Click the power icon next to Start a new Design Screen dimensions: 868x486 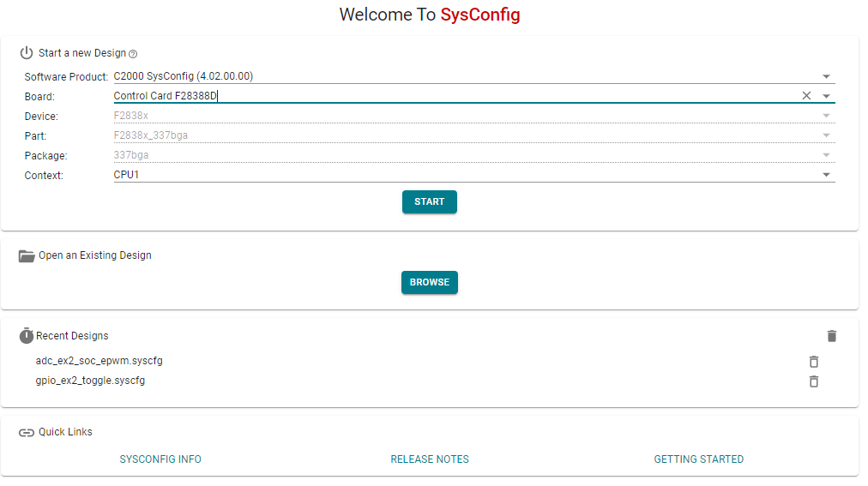[27, 52]
